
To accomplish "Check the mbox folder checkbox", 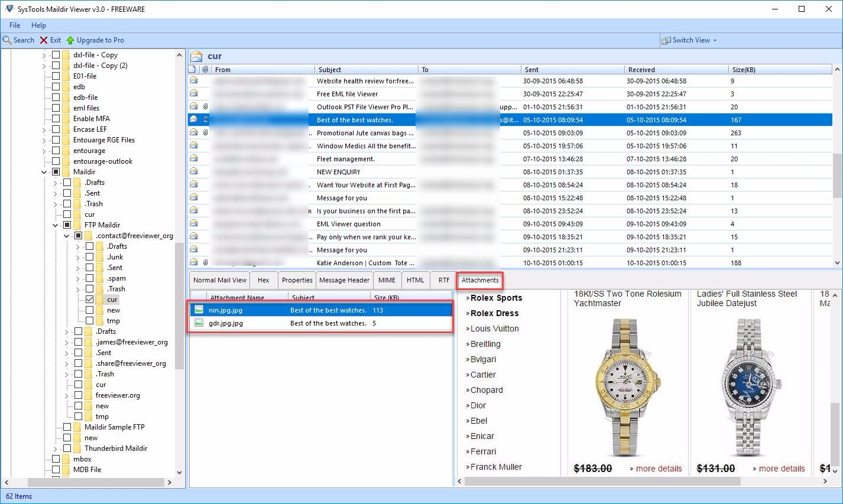I will [56, 459].
